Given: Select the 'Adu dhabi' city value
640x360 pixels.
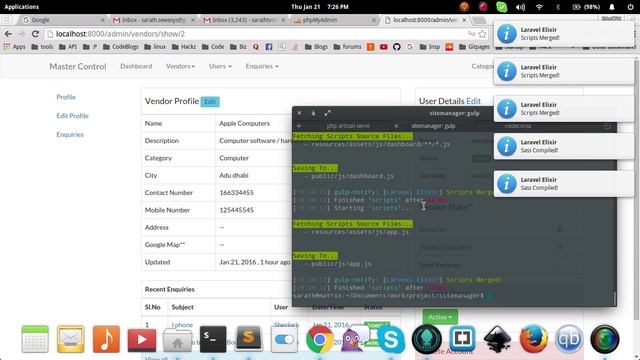Looking at the screenshot, I should [x=233, y=175].
